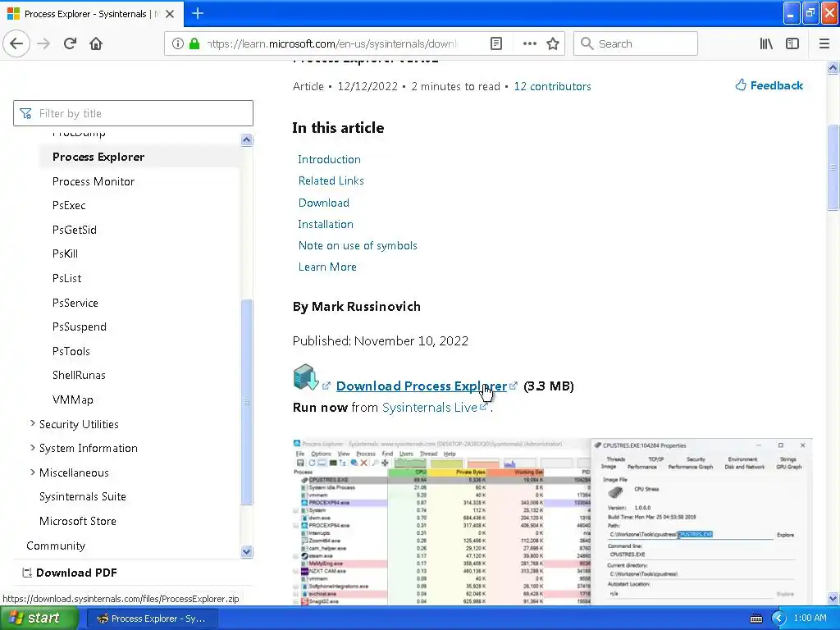Select VMMap in the sidebar
The image size is (840, 630).
pyautogui.click(x=73, y=399)
